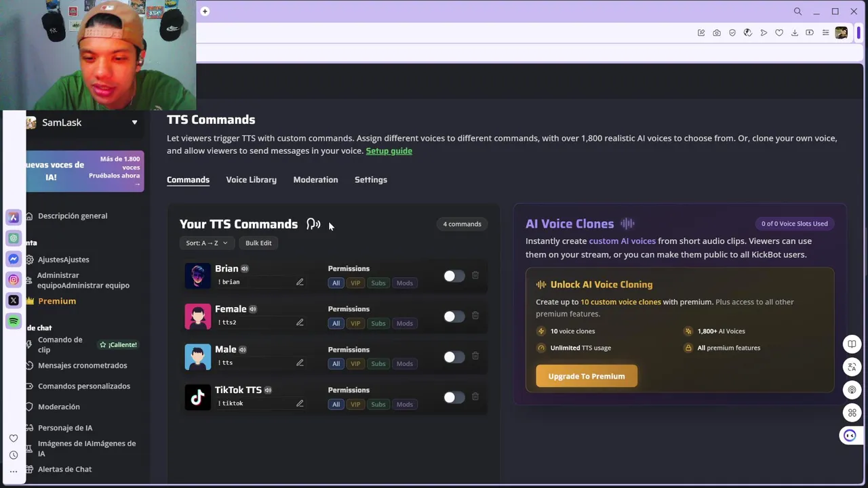Edit the !tiktok command pencil icon
The width and height of the screenshot is (868, 488).
pos(300,403)
